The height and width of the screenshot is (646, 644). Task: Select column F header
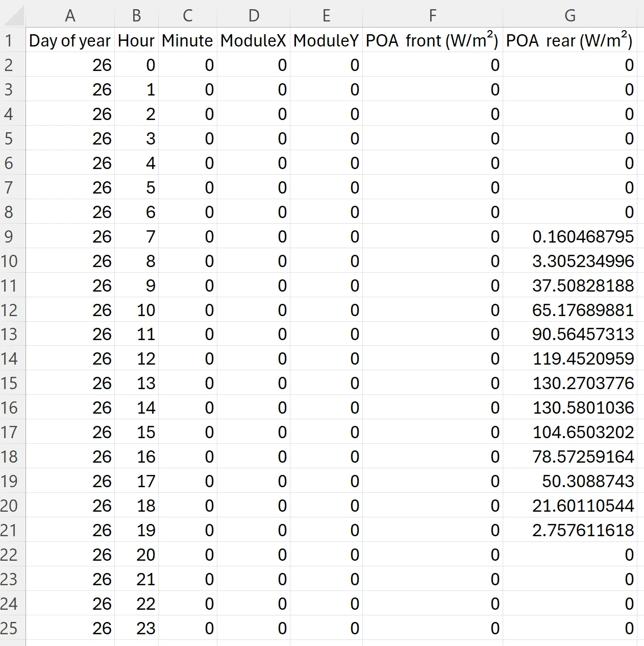point(432,15)
